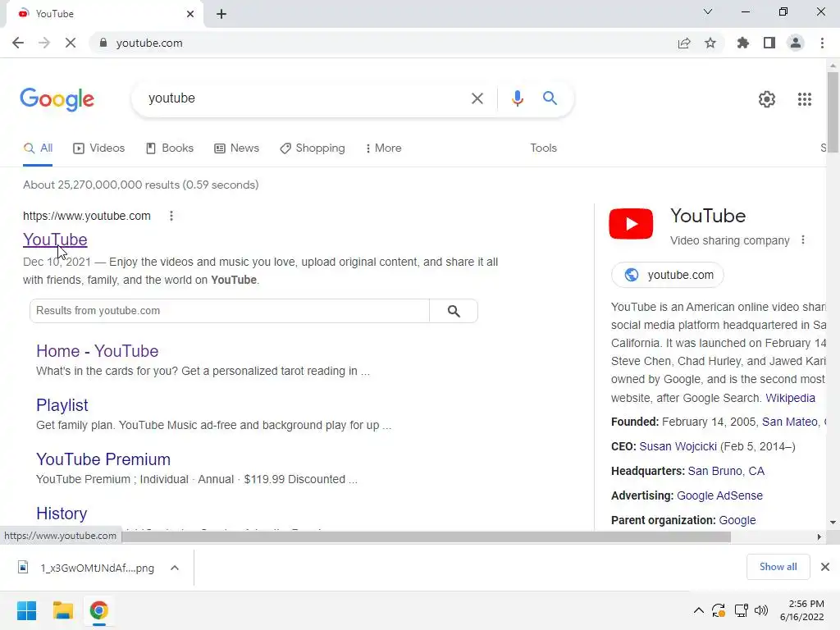Screen dimensions: 840x630
Task: Open the Wikipedia link
Action: pyautogui.click(x=790, y=398)
